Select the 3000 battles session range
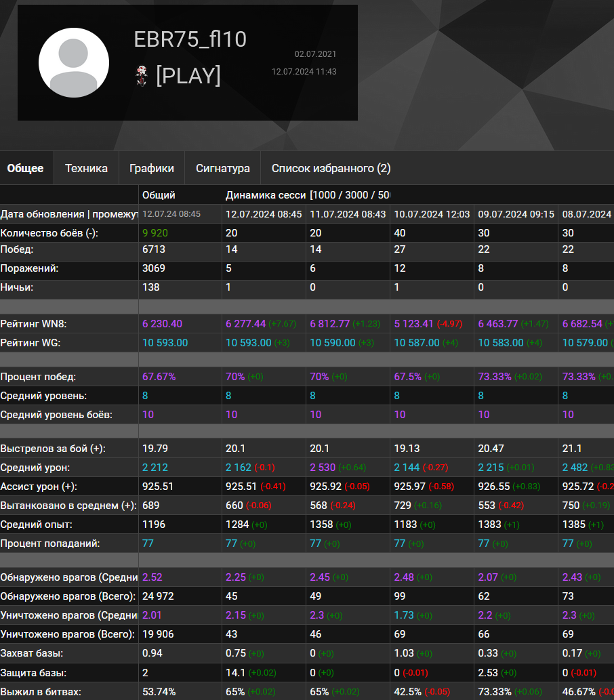Viewport: 614px width, 700px height. pos(356,195)
